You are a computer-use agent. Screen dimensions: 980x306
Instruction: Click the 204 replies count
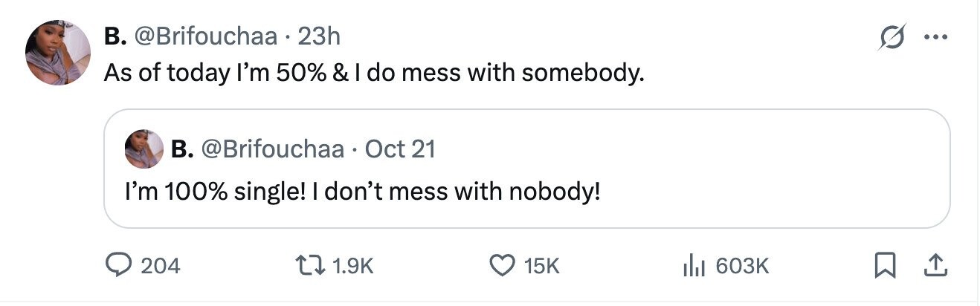pos(160,265)
